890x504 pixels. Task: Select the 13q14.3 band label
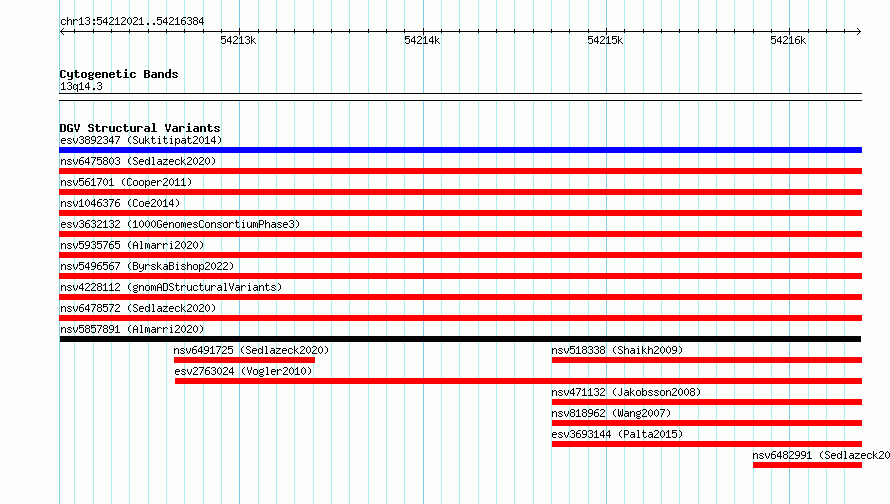coord(81,86)
